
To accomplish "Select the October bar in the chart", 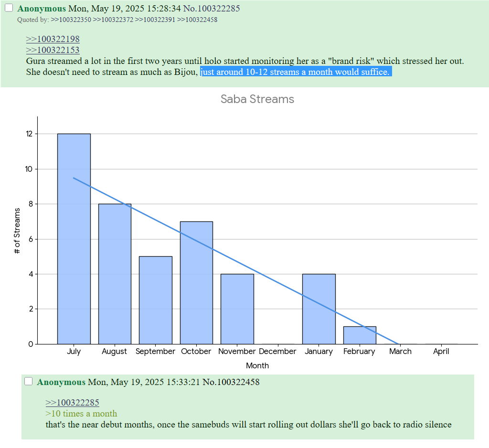I will tap(196, 283).
